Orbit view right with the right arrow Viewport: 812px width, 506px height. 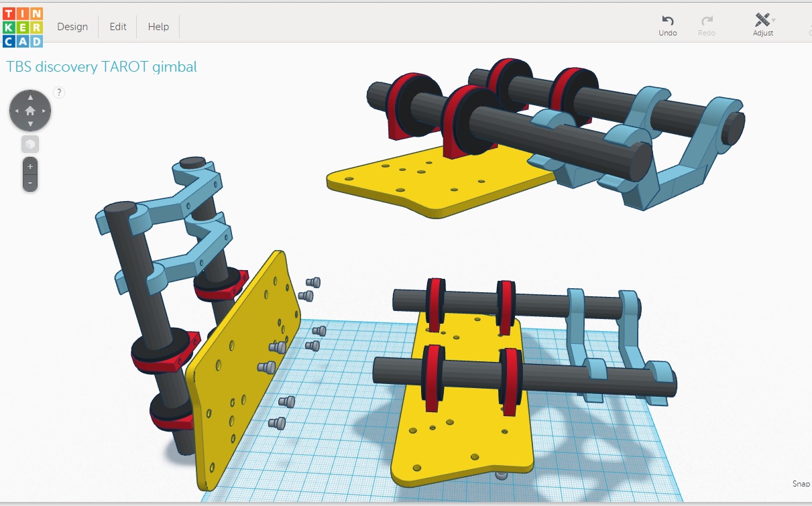pyautogui.click(x=44, y=111)
